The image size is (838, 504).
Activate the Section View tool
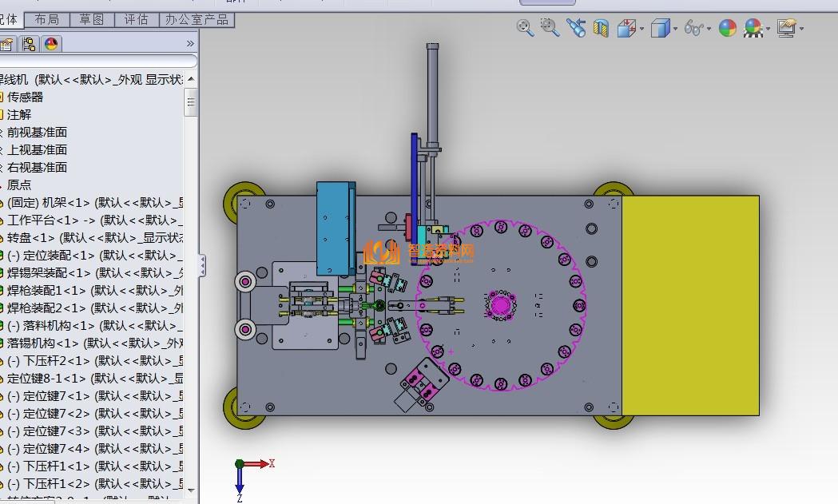coord(602,30)
